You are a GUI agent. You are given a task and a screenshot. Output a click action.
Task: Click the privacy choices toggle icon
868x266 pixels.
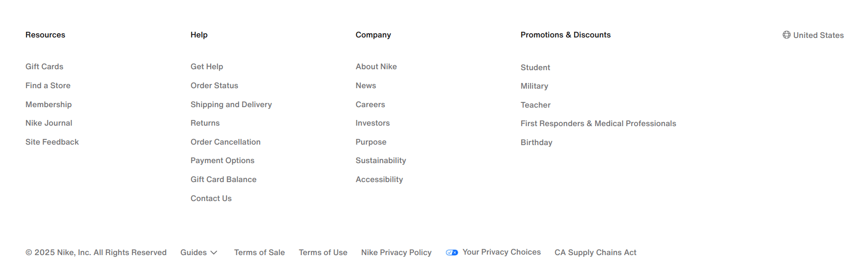click(452, 253)
